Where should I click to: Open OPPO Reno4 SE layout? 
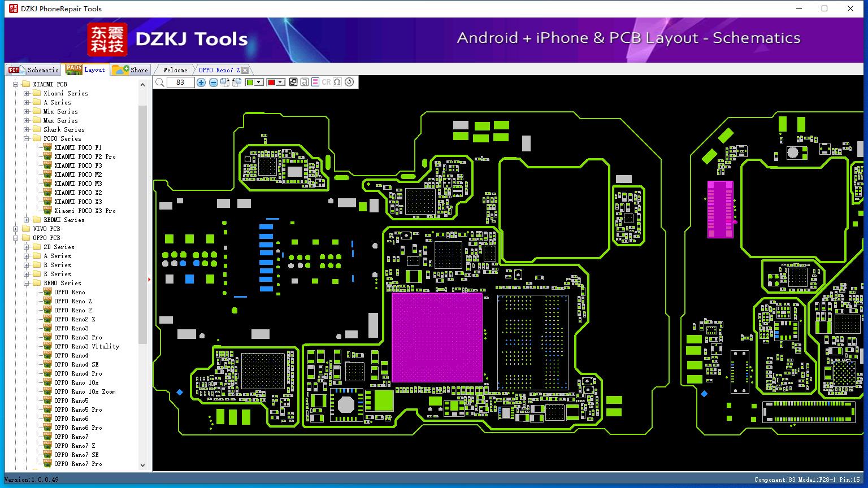coord(76,364)
